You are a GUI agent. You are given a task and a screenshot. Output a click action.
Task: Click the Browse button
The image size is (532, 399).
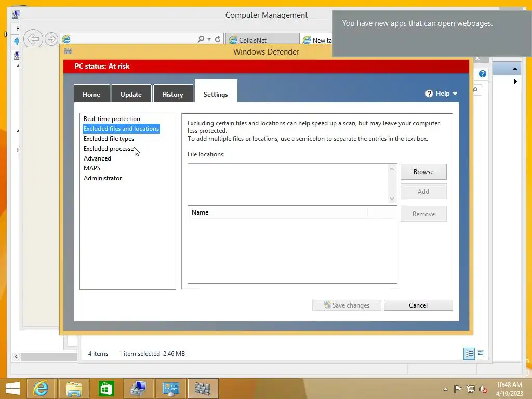(423, 171)
